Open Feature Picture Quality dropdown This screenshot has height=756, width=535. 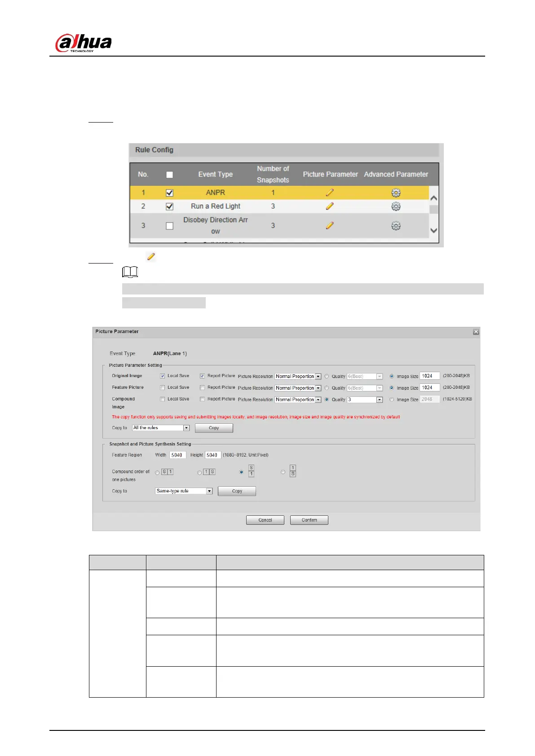(x=365, y=388)
